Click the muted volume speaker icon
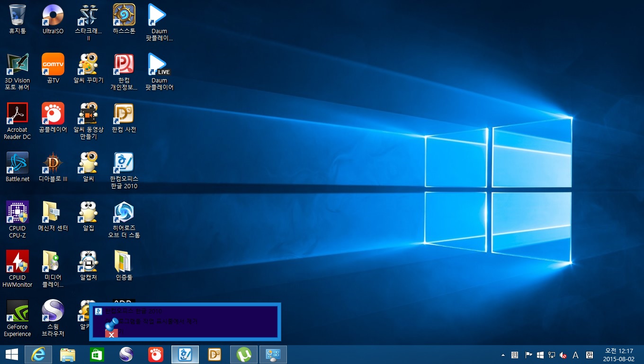644x364 pixels. 563,355
